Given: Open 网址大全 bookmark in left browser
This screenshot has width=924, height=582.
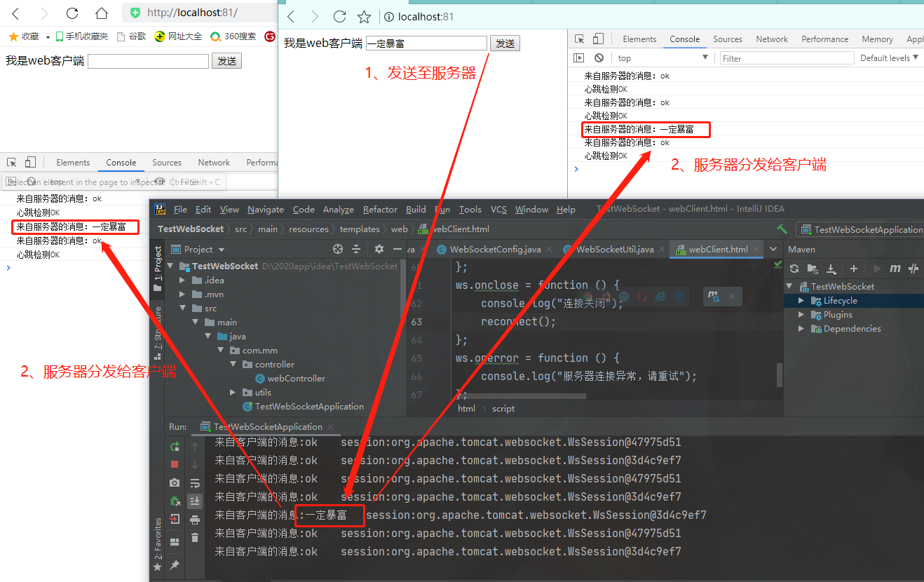Looking at the screenshot, I should (178, 36).
